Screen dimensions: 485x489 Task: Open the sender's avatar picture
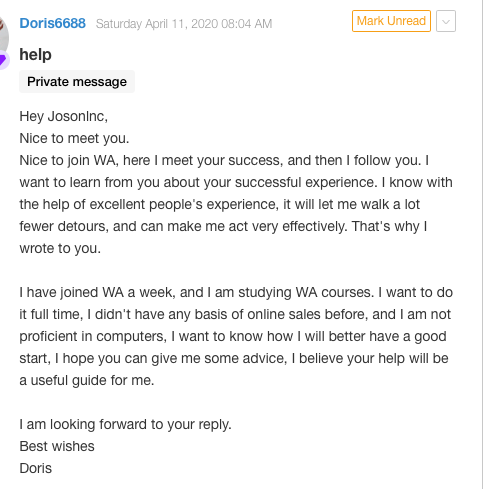pos(3,35)
